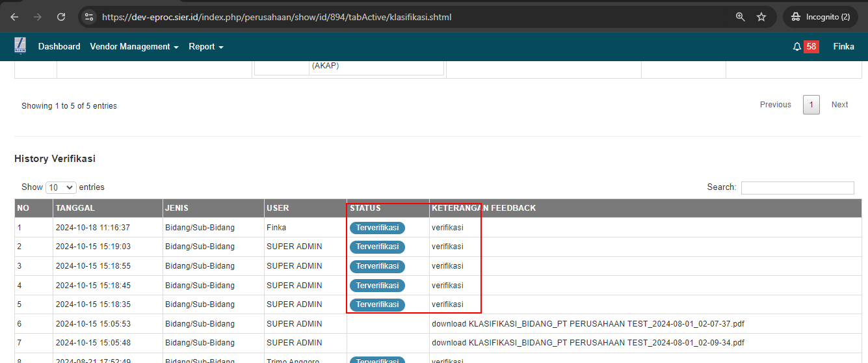Reload the page with the refresh icon
Screen dimensions: 868x363
pyautogui.click(x=61, y=17)
